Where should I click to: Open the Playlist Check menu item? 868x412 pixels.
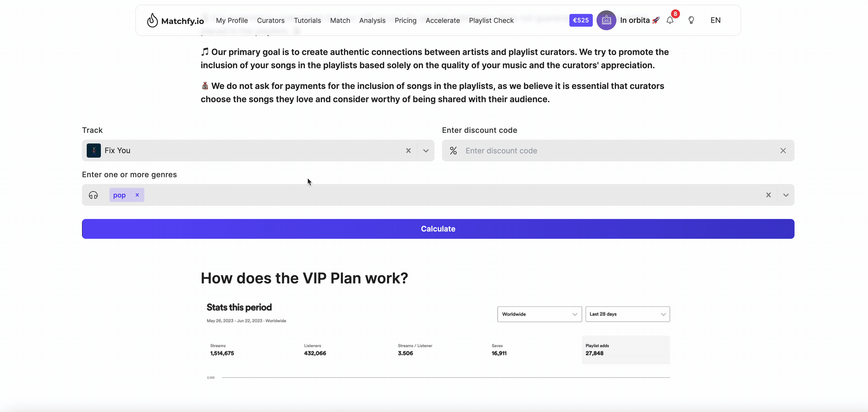(x=491, y=20)
